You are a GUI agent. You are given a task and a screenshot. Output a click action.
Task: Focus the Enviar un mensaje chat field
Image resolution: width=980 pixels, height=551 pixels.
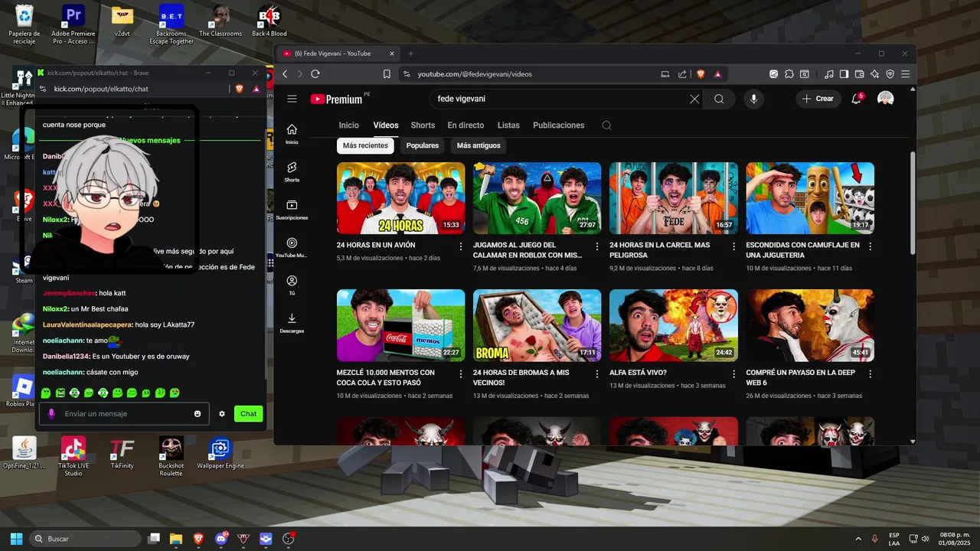126,414
